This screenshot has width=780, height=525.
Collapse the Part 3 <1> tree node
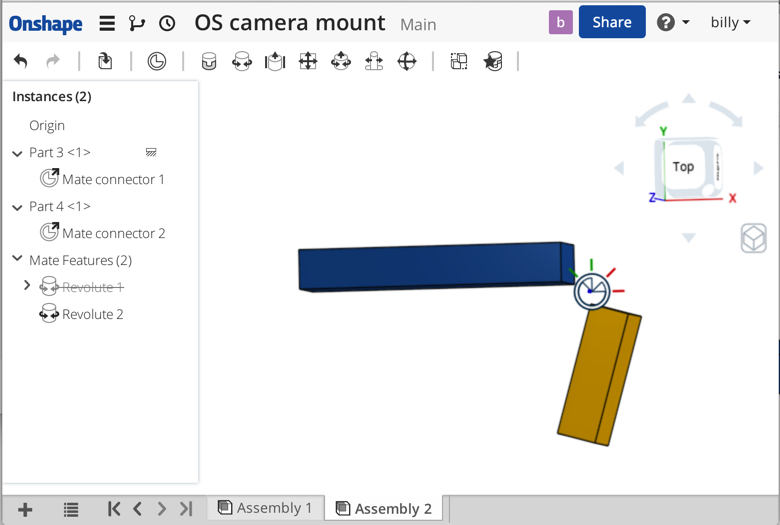click(x=17, y=153)
